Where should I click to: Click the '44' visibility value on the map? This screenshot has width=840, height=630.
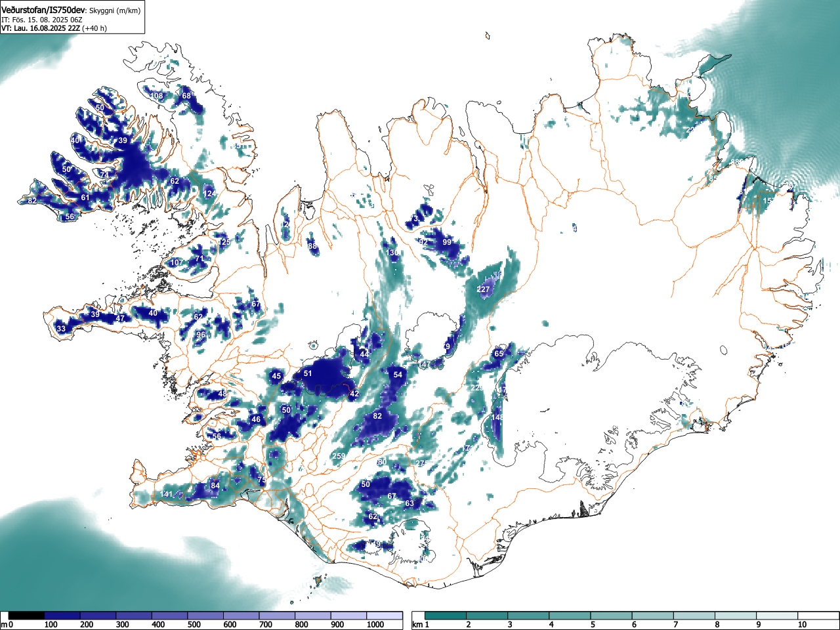pyautogui.click(x=364, y=354)
